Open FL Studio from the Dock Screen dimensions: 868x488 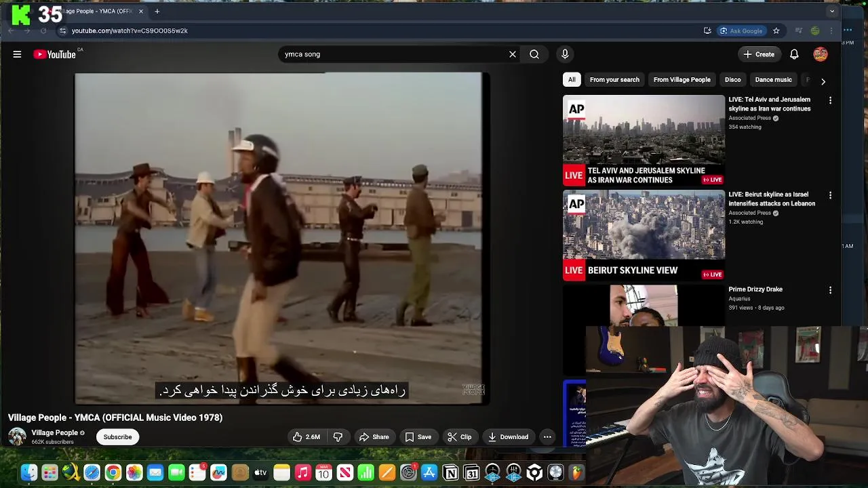(576, 472)
